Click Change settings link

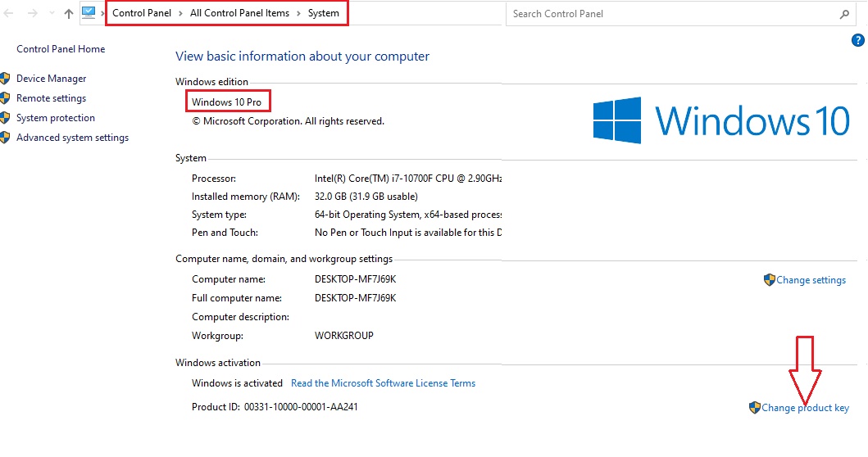[811, 280]
